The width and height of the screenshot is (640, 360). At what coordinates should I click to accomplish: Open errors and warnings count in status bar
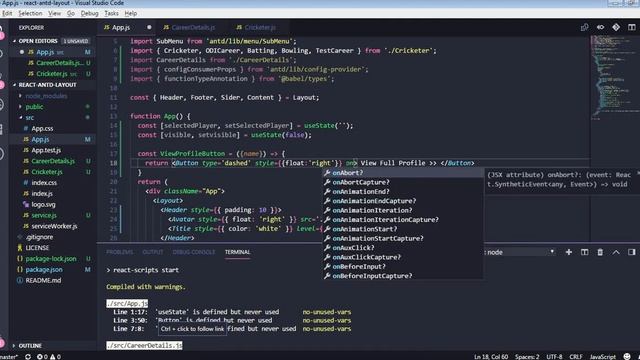[49, 357]
